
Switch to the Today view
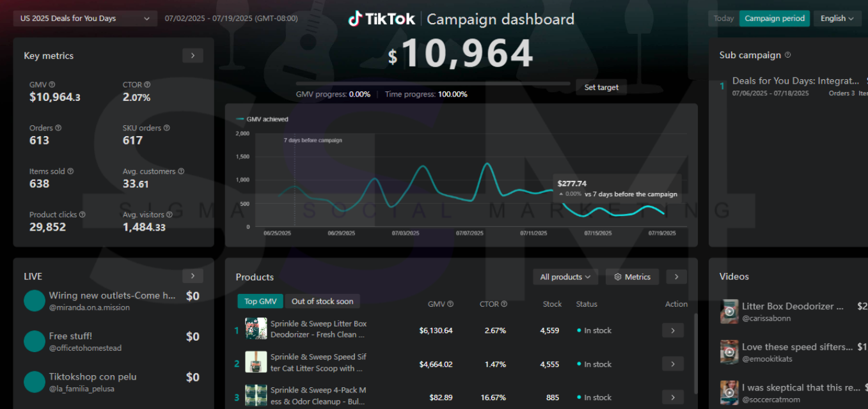[x=723, y=19]
